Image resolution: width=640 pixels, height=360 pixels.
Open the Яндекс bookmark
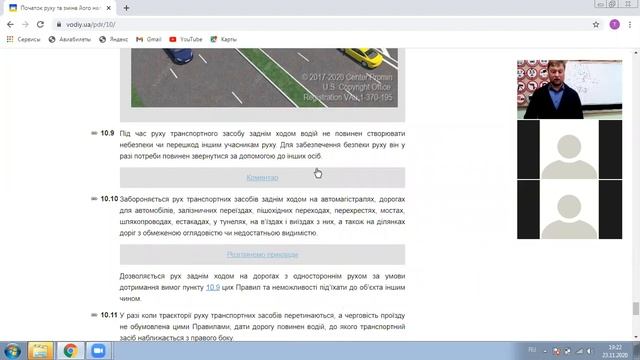pyautogui.click(x=113, y=39)
